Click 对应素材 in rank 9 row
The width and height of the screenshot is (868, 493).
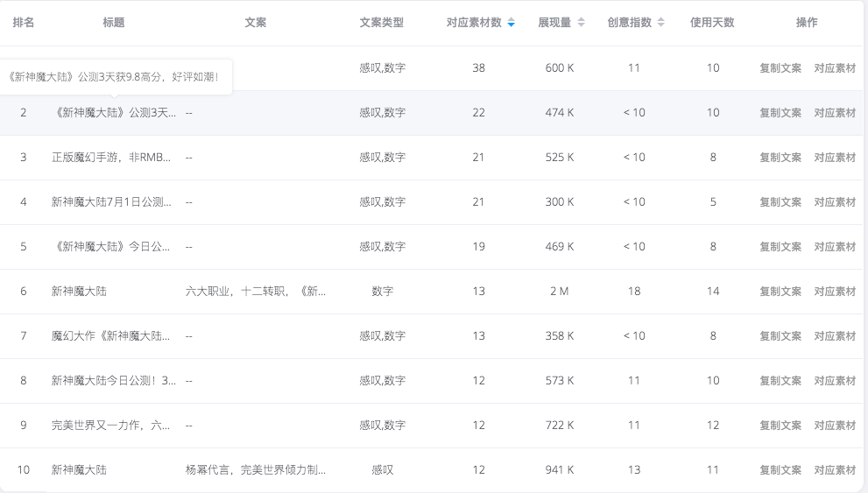(x=835, y=426)
